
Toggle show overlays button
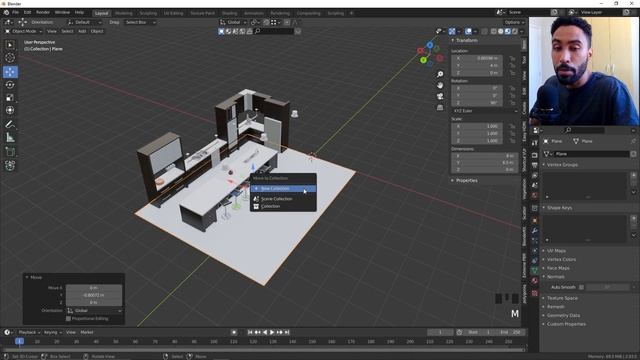(x=468, y=31)
